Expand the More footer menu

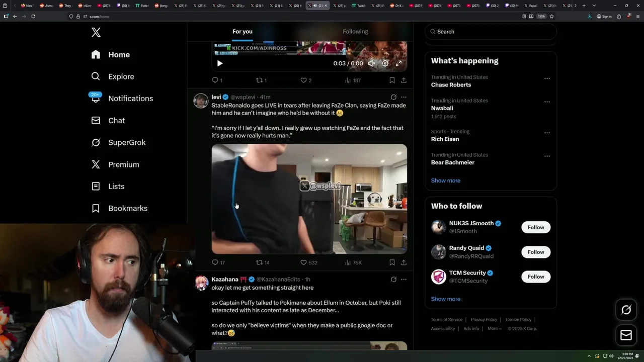[x=495, y=329]
